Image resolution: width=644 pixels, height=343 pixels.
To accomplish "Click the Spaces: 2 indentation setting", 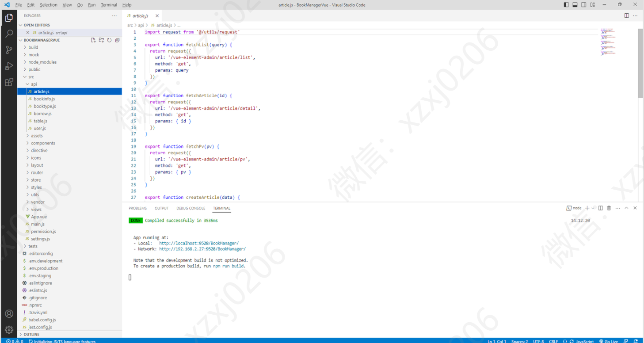I will coord(519,341).
